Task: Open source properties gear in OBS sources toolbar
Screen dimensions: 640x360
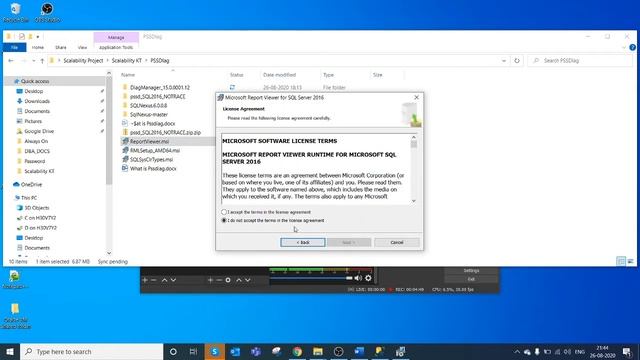Action: pyautogui.click(x=228, y=280)
